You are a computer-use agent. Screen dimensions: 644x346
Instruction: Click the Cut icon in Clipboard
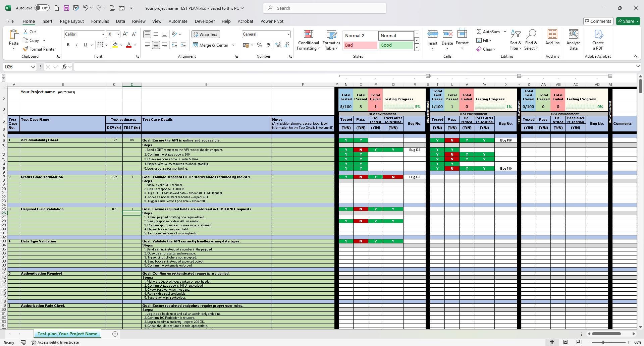click(x=30, y=32)
